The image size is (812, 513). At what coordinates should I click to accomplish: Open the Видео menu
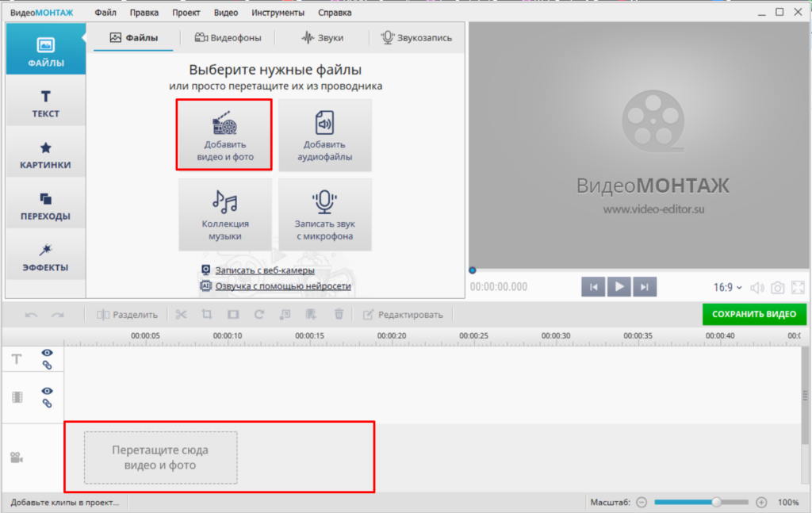coord(226,13)
